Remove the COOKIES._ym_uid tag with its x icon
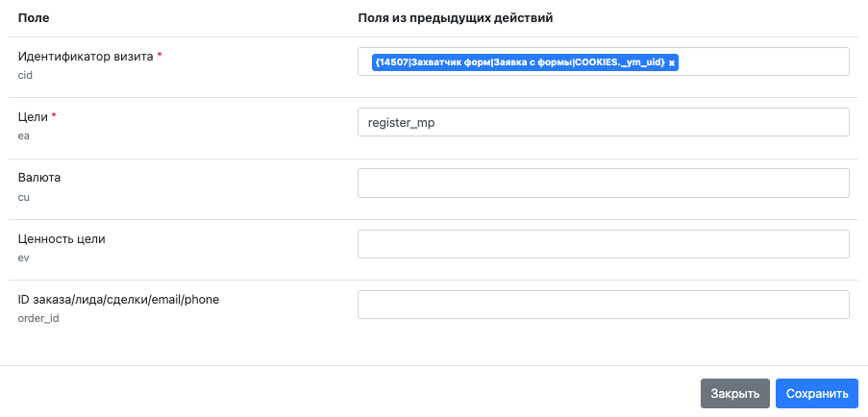 pos(672,63)
